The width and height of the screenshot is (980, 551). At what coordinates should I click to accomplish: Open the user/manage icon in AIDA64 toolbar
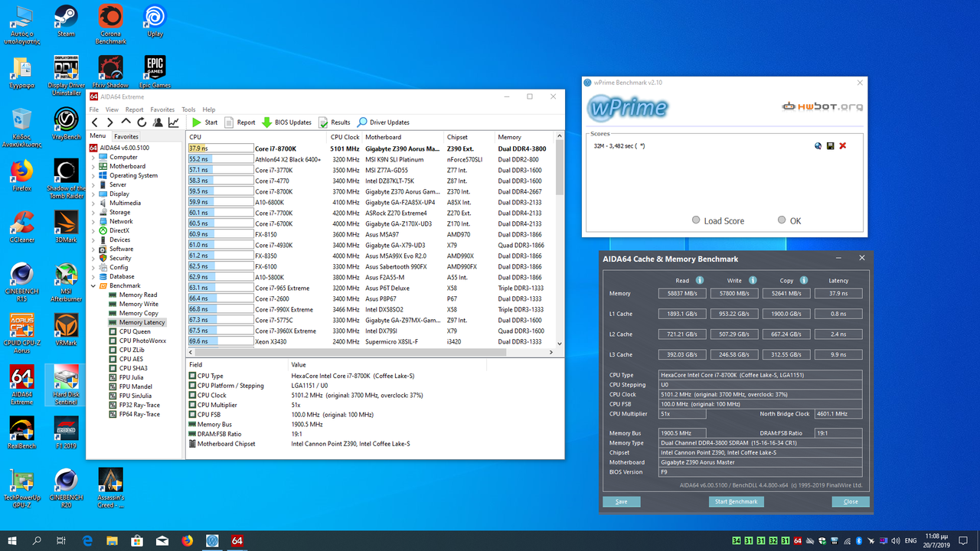[x=158, y=122]
